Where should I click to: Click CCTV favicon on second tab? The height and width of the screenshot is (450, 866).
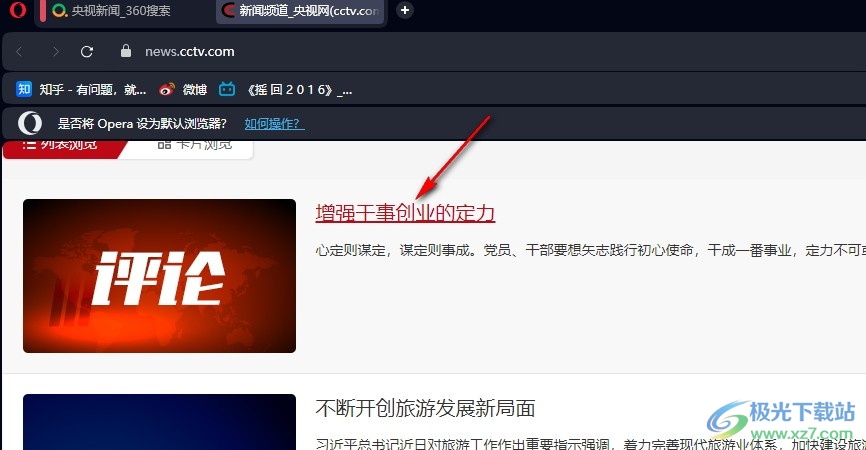[228, 10]
